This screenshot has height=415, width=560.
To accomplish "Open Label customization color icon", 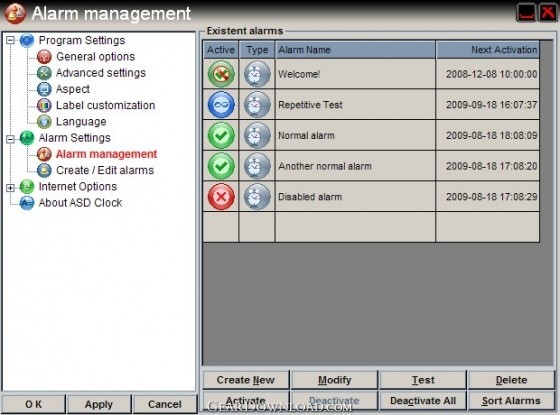I will click(44, 105).
